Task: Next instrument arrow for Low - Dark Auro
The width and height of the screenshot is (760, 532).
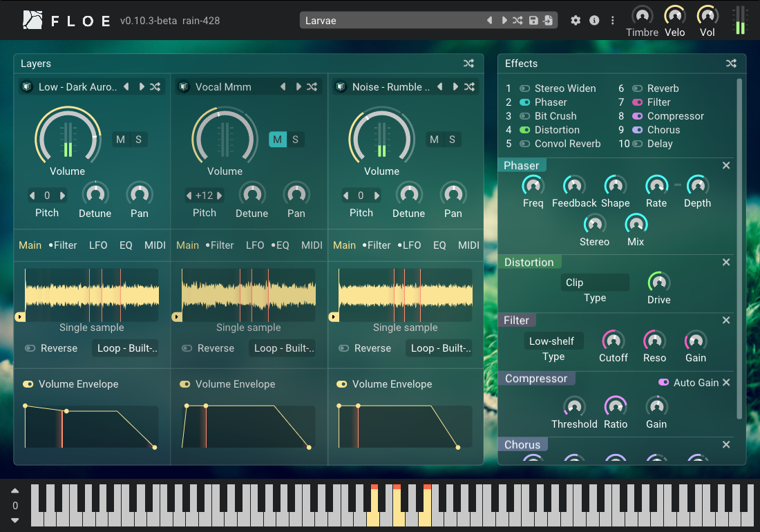Action: pos(142,87)
